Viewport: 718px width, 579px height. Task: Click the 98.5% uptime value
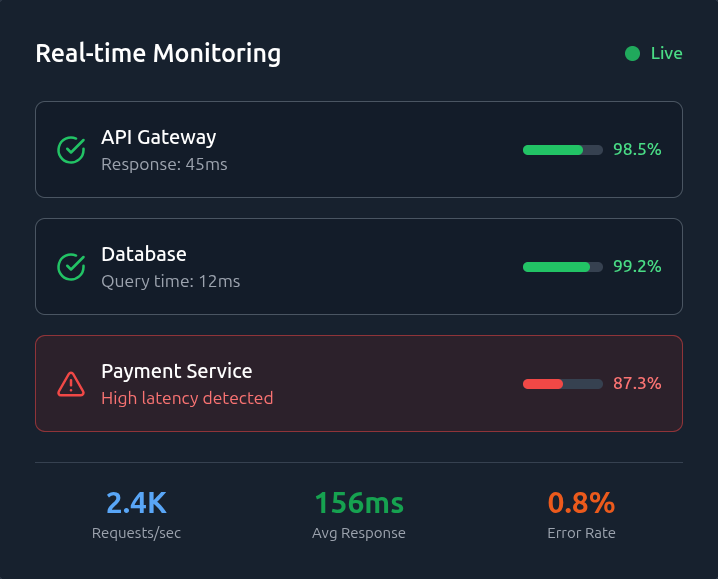click(x=637, y=150)
